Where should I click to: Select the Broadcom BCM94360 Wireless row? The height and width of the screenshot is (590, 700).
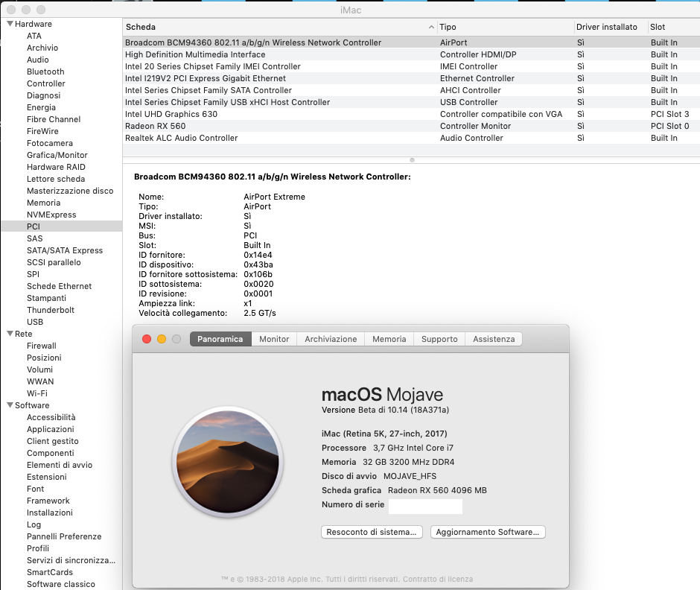click(411, 42)
